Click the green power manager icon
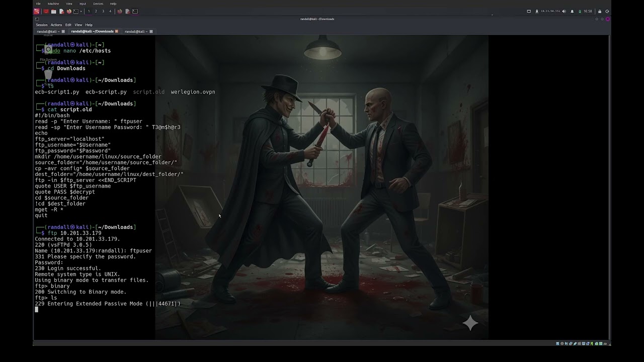Screen dimensions: 644x362 (580, 11)
